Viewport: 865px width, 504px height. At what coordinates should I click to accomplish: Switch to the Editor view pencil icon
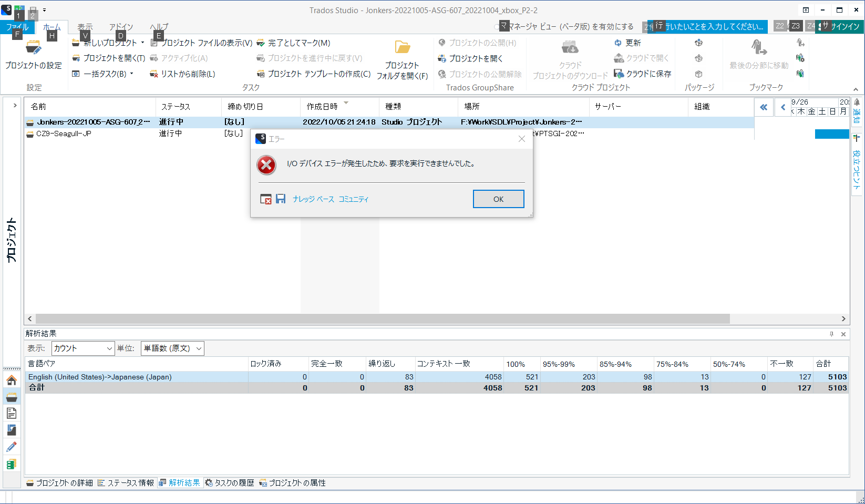12,446
